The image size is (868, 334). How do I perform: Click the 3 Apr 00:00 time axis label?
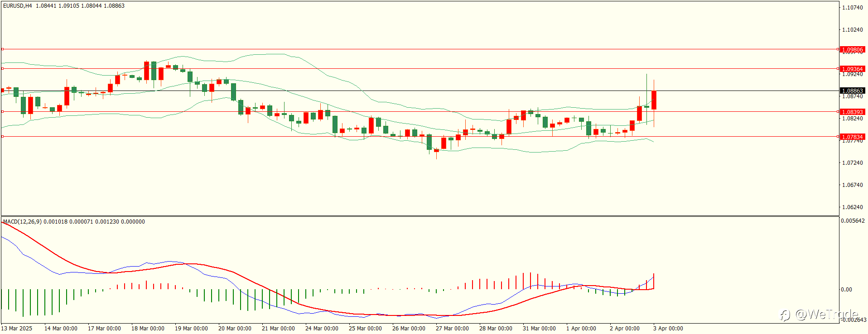[668, 329]
